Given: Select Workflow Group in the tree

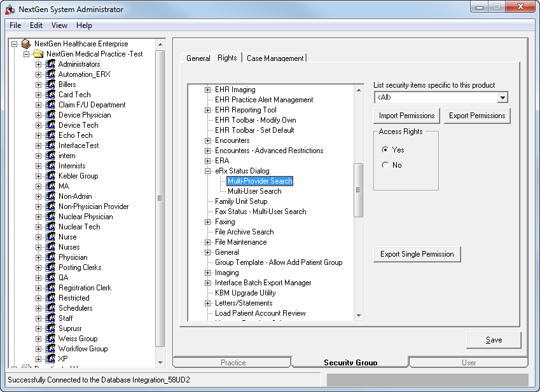Looking at the screenshot, I should click(x=83, y=349).
